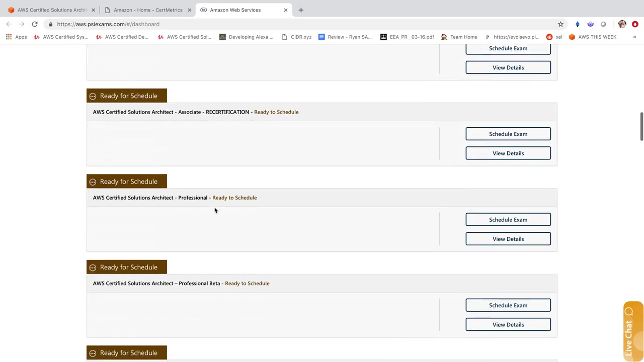View Details for Solutions Architect - Professional
Viewport: 644px width, 362px height.
[x=508, y=239]
